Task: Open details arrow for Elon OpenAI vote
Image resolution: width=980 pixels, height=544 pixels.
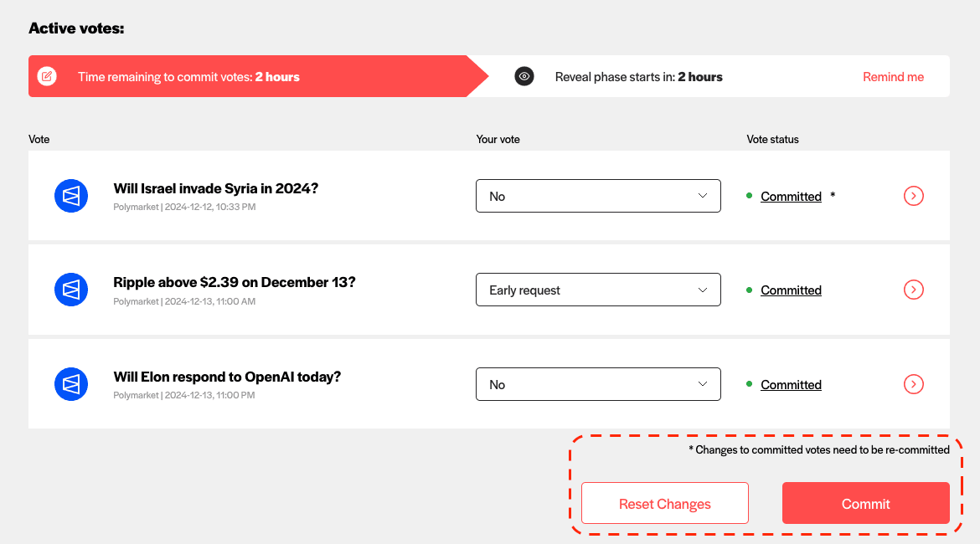Action: (914, 384)
